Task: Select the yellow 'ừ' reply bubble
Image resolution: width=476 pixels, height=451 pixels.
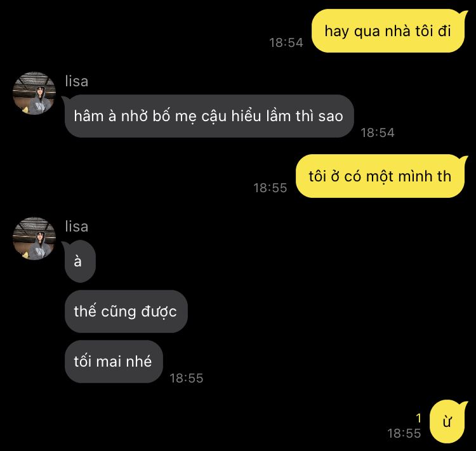Action: (x=448, y=422)
